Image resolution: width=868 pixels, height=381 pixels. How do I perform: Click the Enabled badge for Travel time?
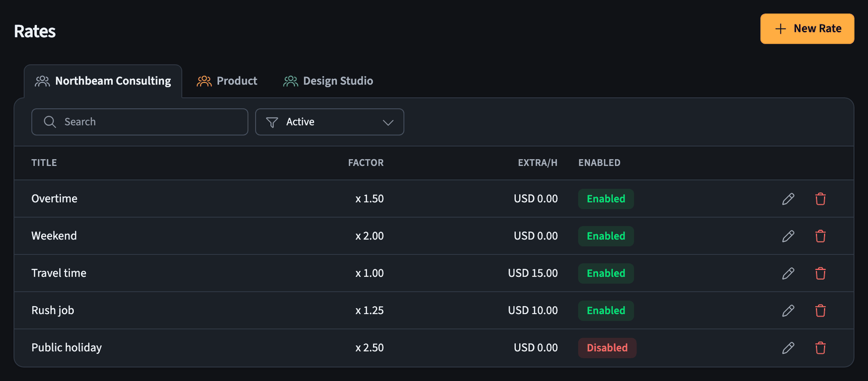point(606,274)
